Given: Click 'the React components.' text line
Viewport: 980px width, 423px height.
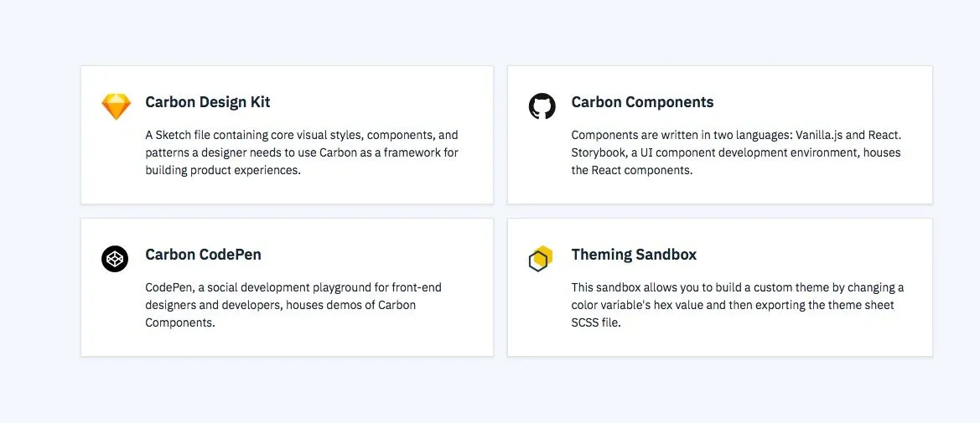Looking at the screenshot, I should click(x=632, y=171).
